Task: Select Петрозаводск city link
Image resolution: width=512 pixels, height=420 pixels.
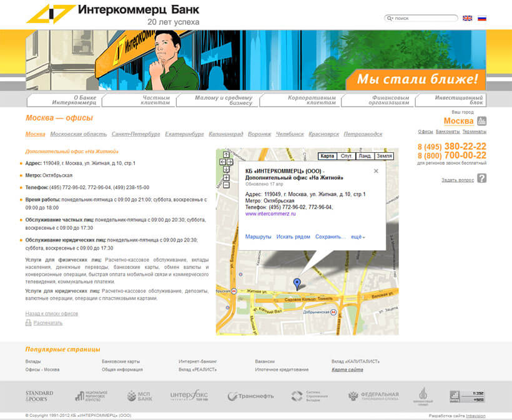Action: click(x=363, y=134)
